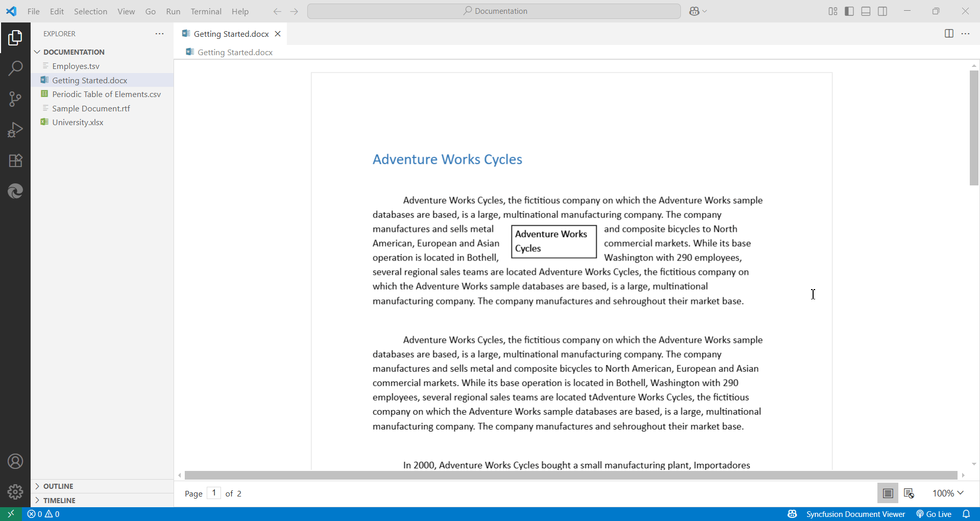Open the 100% zoom dropdown
The image size is (980, 521).
click(948, 493)
